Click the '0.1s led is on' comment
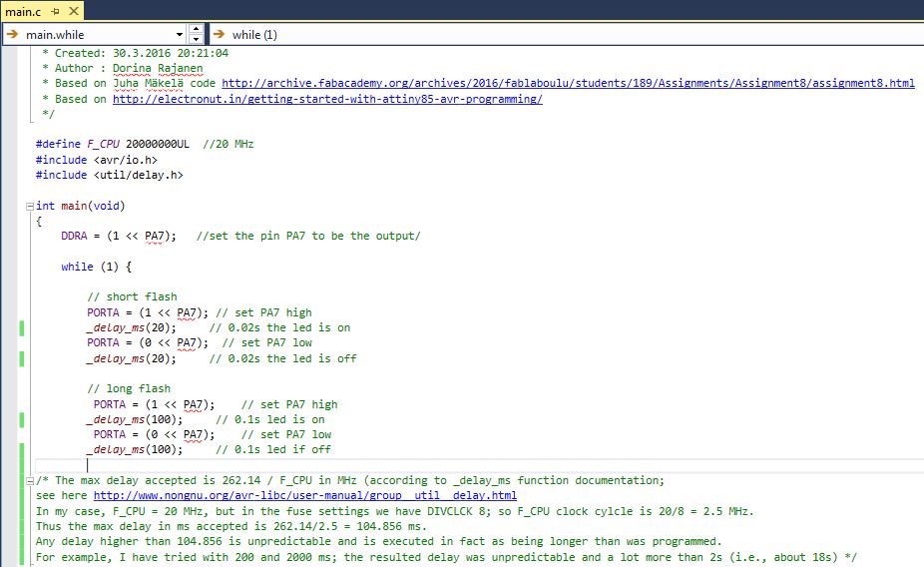The width and height of the screenshot is (924, 567). 269,419
